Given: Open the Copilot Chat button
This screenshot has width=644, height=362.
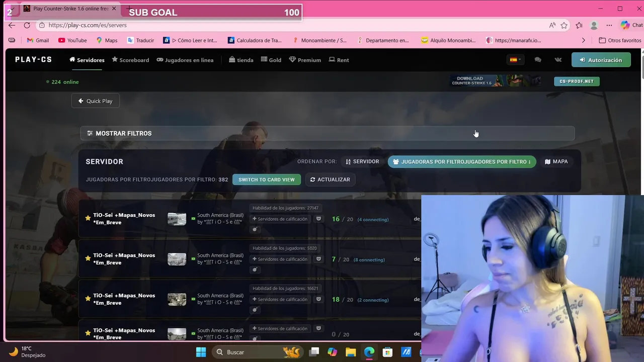Looking at the screenshot, I should click(632, 25).
